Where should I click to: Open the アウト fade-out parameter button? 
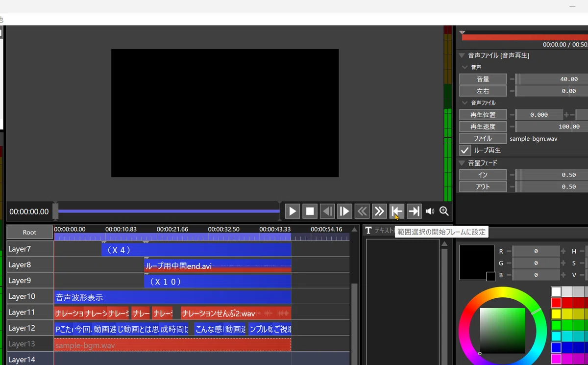pos(483,186)
